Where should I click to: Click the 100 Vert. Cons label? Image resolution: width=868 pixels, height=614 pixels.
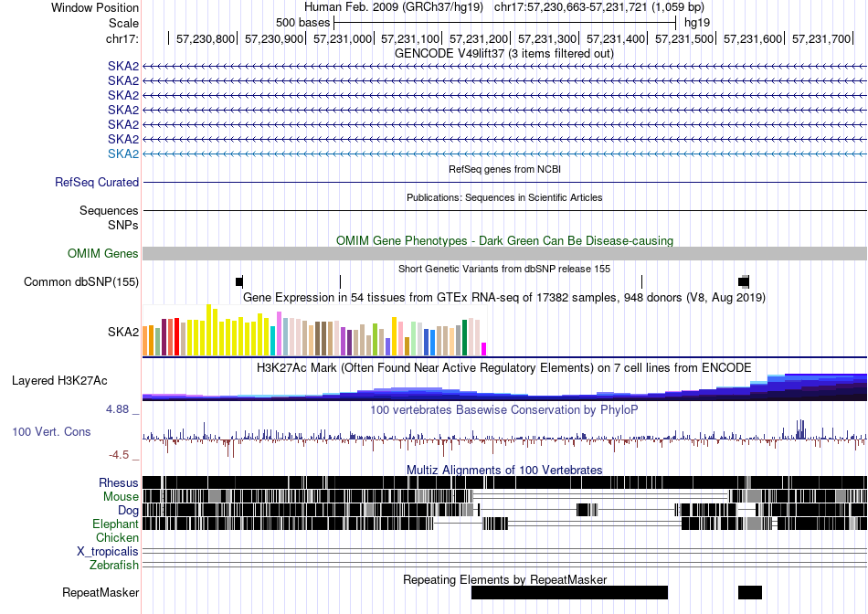pyautogui.click(x=51, y=432)
